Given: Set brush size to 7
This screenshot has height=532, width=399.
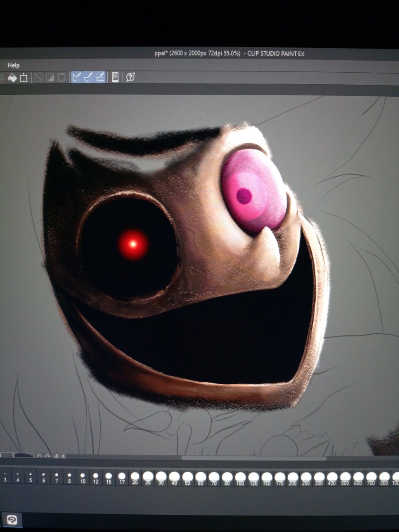Looking at the screenshot, I should [x=56, y=477].
